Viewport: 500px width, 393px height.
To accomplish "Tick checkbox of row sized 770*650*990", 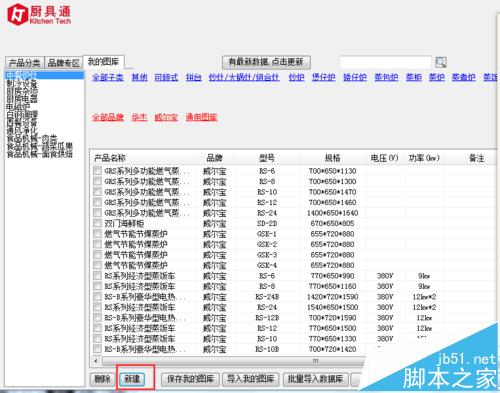I will [x=97, y=276].
